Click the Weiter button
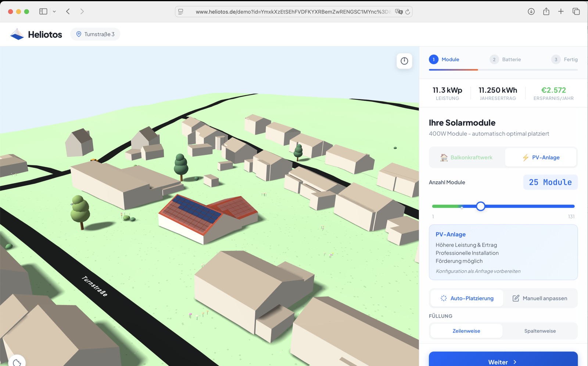Screen dimensions: 588x366 click(503, 360)
